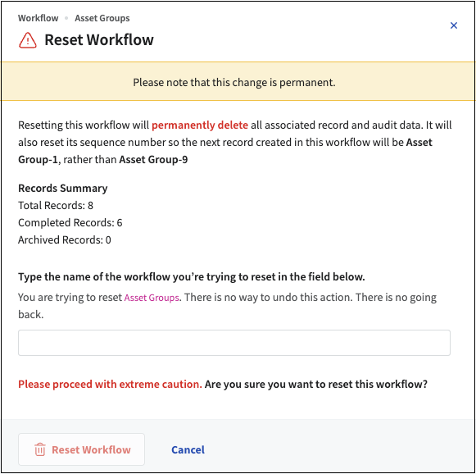Screen dimensions: 476x474
Task: Click the breadcrumb separator dot
Action: point(66,18)
